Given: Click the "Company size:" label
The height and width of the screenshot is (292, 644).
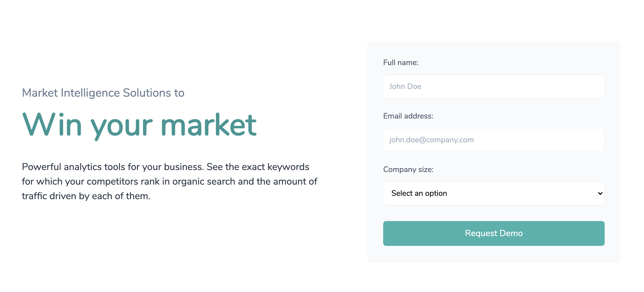Looking at the screenshot, I should click(x=408, y=170).
